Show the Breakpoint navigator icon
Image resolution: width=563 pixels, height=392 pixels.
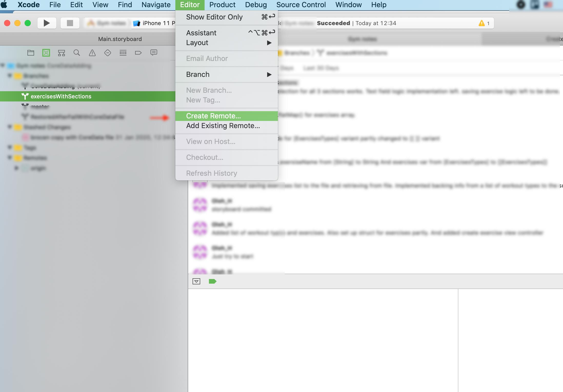coord(138,53)
